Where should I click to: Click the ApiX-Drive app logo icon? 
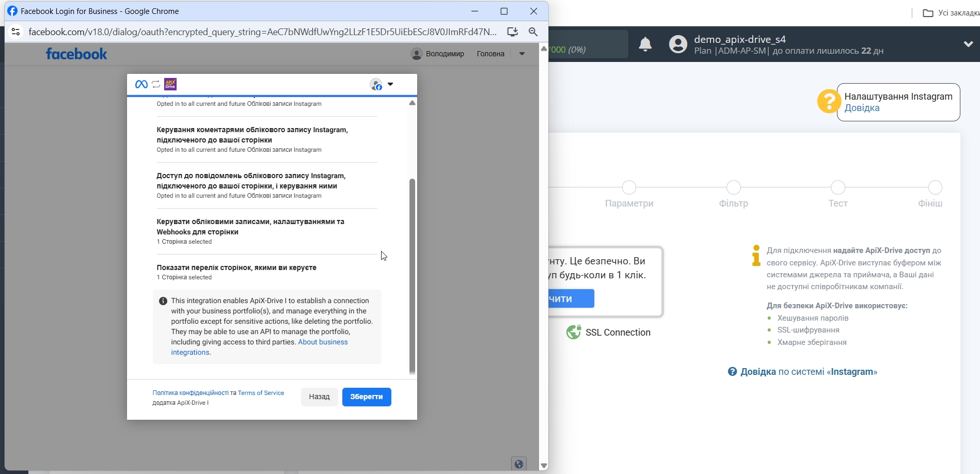click(x=170, y=84)
